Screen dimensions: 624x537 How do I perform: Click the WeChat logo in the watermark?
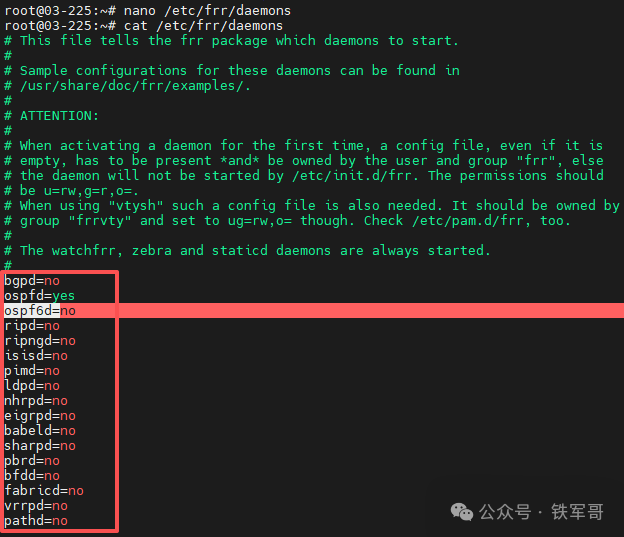(x=462, y=511)
